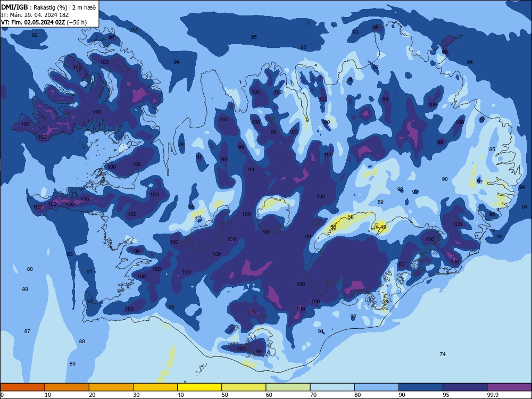The width and height of the screenshot is (532, 399).
Task: Click the medium blue 90–95 legend swatch
Action: coord(421,387)
